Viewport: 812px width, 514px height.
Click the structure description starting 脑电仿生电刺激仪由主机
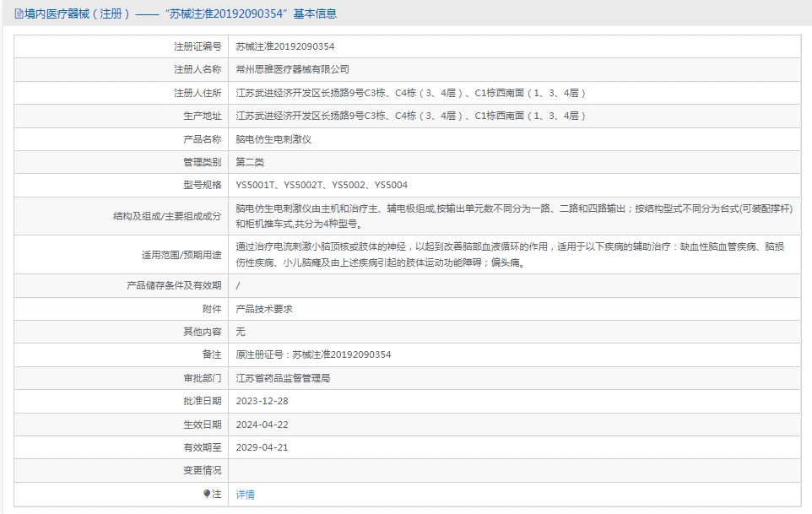(514, 216)
